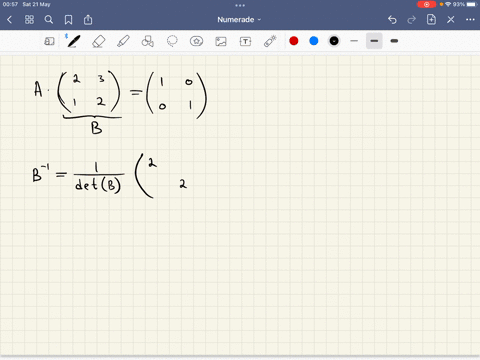The image size is (480, 360).
Task: Open the share/export menu
Action: 88,20
